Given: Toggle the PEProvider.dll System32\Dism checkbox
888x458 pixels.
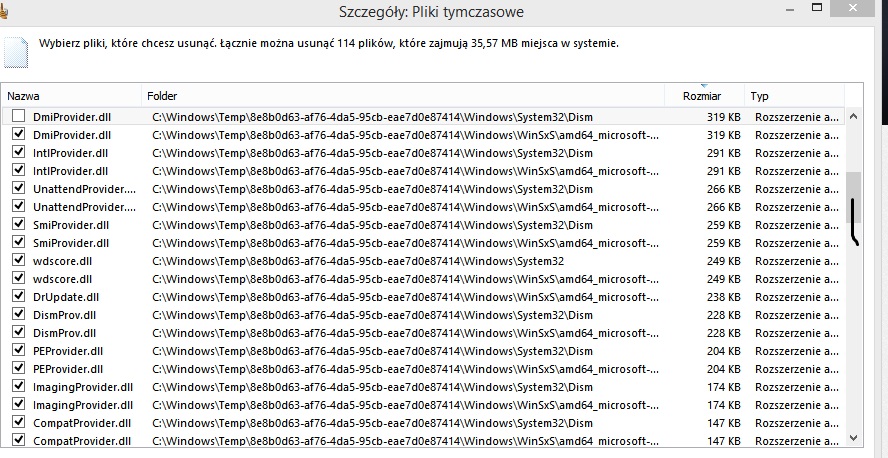Looking at the screenshot, I should 19,350.
